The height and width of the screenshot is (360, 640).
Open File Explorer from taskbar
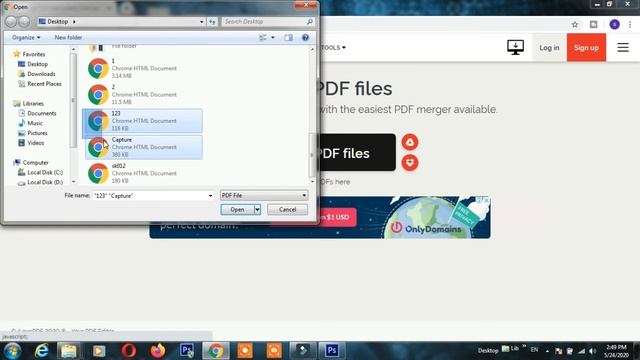click(69, 351)
